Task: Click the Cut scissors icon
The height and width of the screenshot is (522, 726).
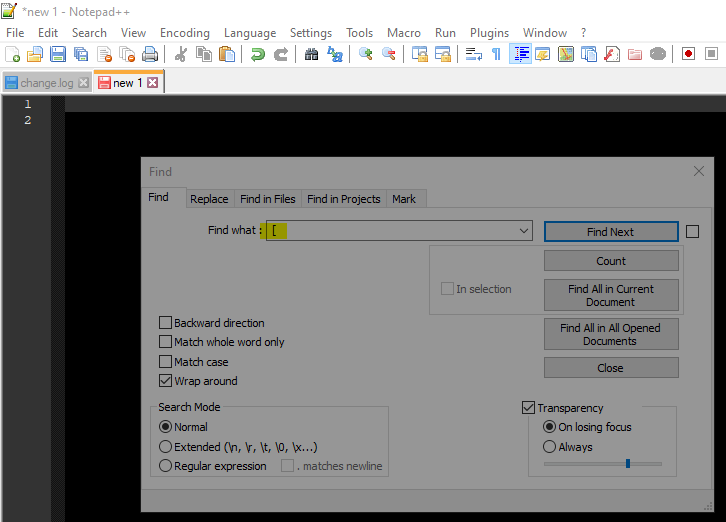Action: pos(181,54)
